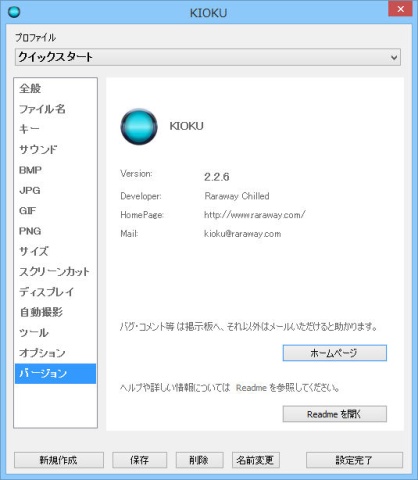418x480 pixels.
Task: Select the ファイル名 category
Action: click(x=55, y=109)
